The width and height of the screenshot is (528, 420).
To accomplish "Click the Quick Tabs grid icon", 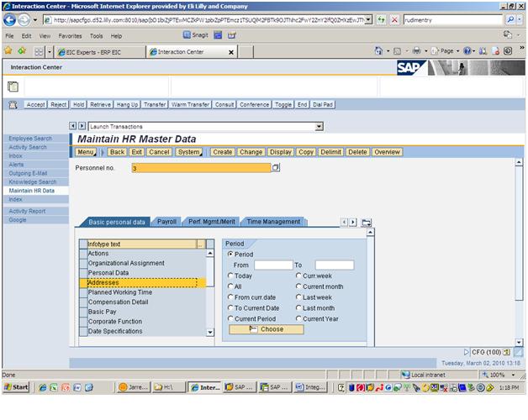I will point(39,52).
